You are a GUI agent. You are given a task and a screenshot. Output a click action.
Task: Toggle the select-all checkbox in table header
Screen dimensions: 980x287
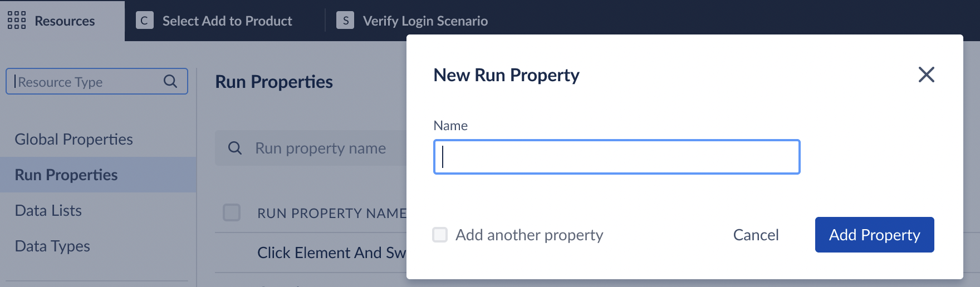coord(232,212)
